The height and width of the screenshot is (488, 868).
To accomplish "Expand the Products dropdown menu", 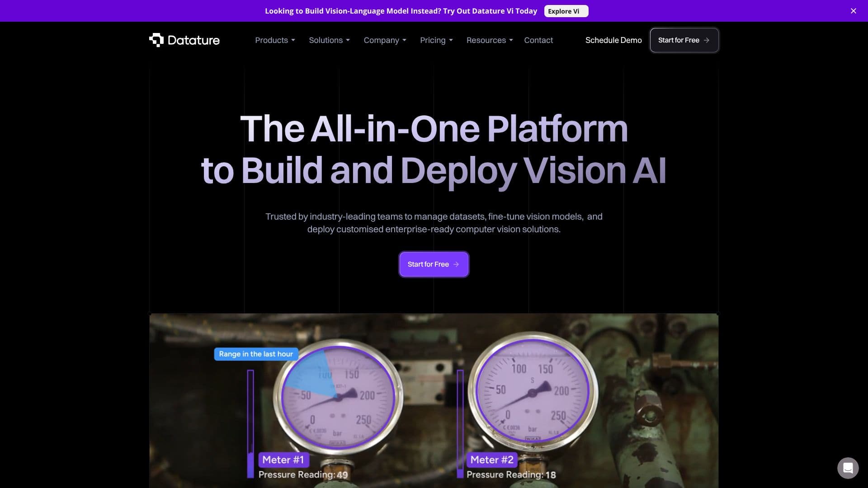I will point(275,40).
